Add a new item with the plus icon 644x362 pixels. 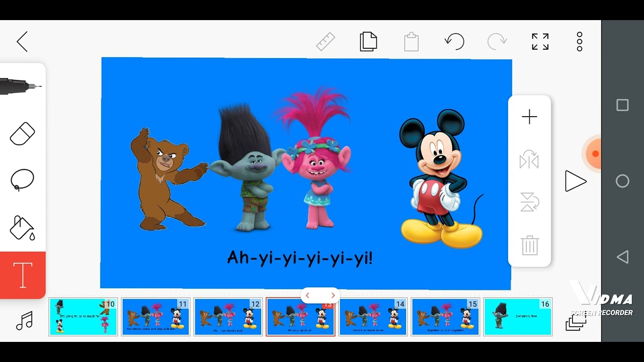(529, 117)
